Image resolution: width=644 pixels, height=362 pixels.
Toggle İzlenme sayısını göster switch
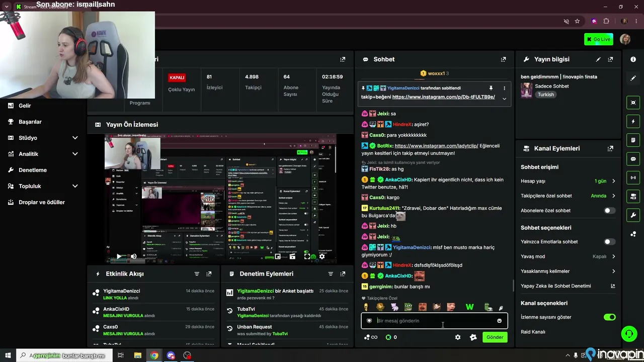[x=609, y=317]
